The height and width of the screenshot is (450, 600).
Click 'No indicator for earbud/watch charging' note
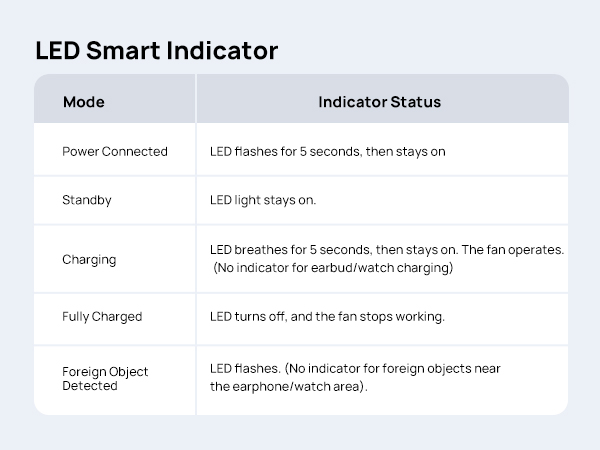(333, 268)
